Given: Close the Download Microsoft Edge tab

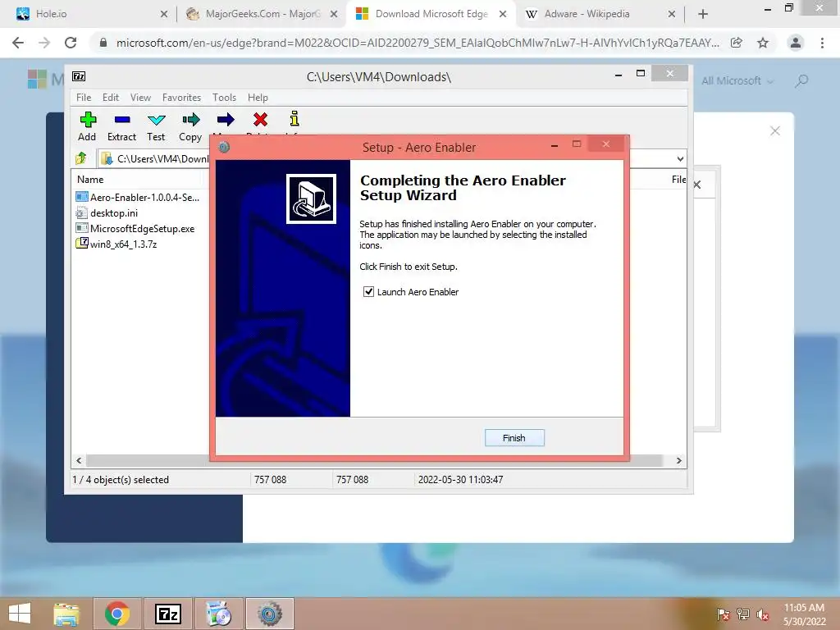Looking at the screenshot, I should (503, 15).
